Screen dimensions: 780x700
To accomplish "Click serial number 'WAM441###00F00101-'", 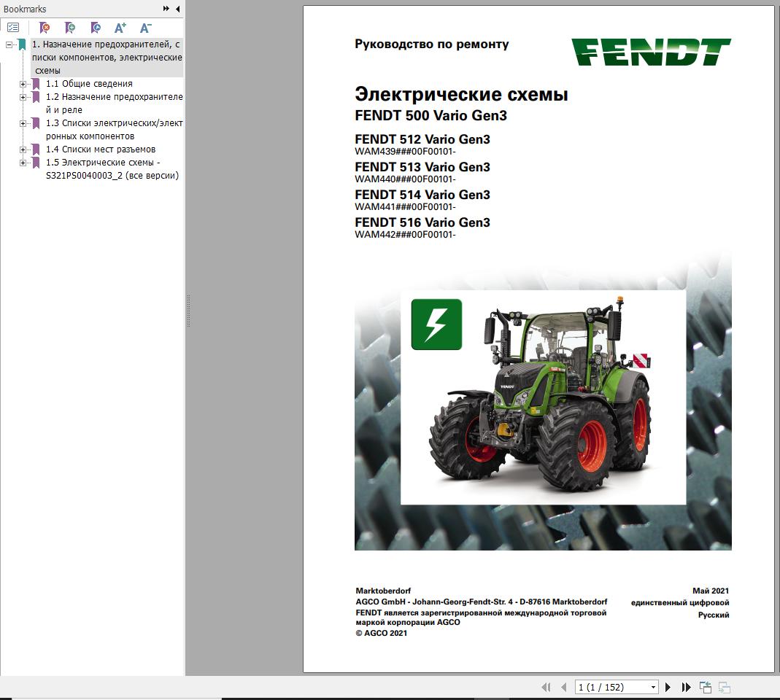I will (x=405, y=207).
